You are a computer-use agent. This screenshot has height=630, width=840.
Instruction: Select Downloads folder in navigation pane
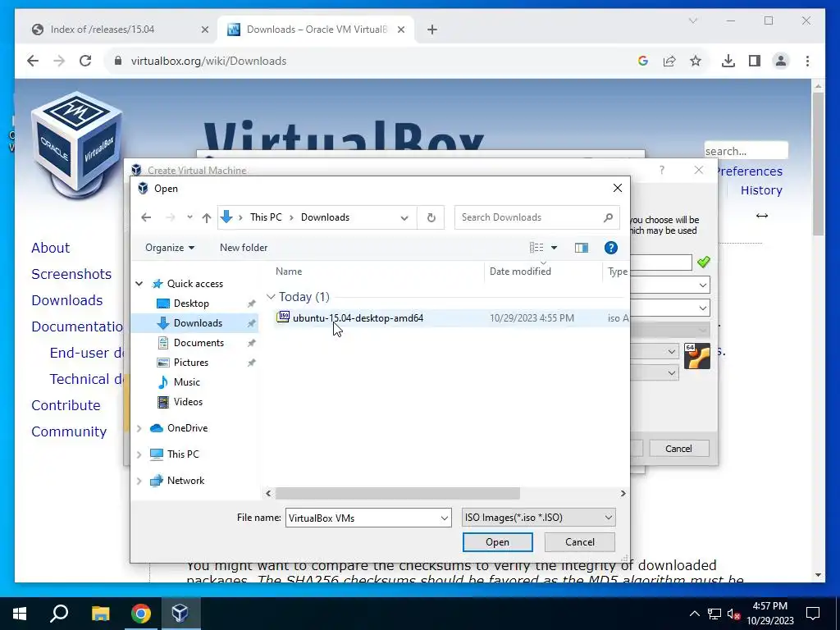(198, 323)
